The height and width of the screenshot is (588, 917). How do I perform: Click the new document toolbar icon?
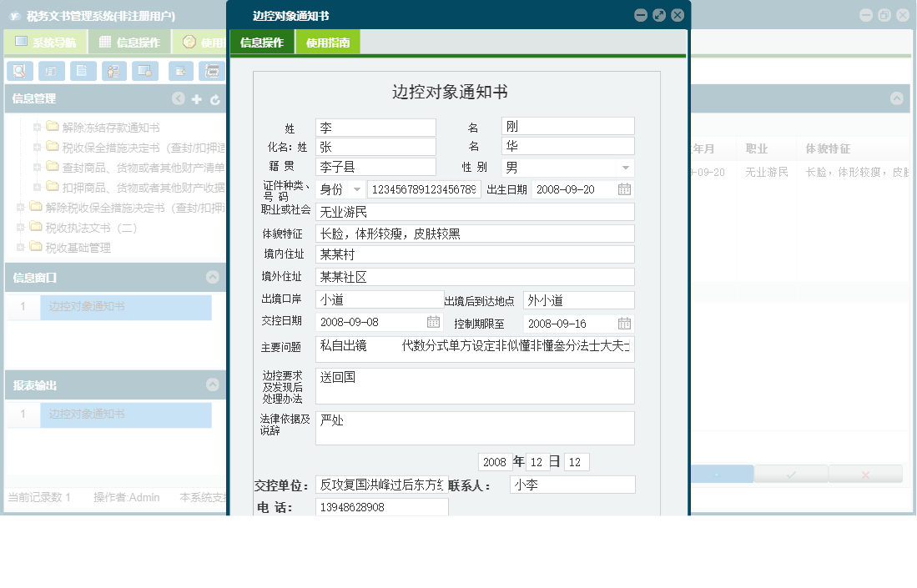(179, 71)
